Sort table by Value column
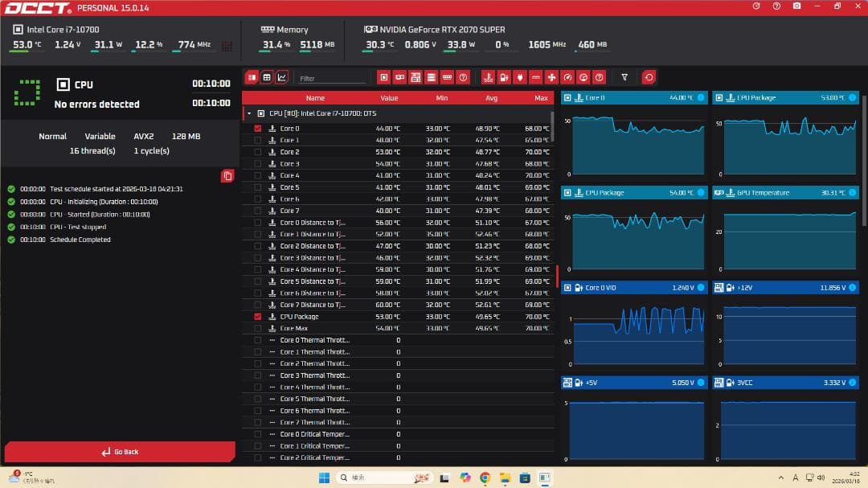 [389, 98]
